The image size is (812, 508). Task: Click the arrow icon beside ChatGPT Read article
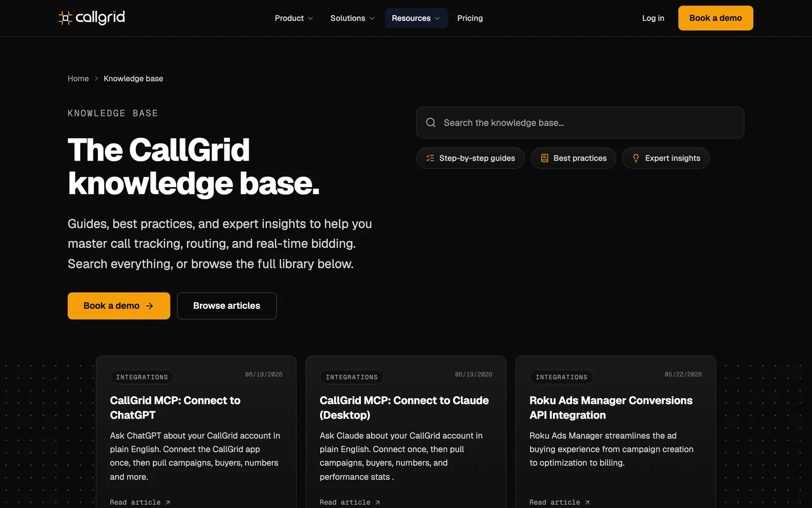[x=167, y=502]
